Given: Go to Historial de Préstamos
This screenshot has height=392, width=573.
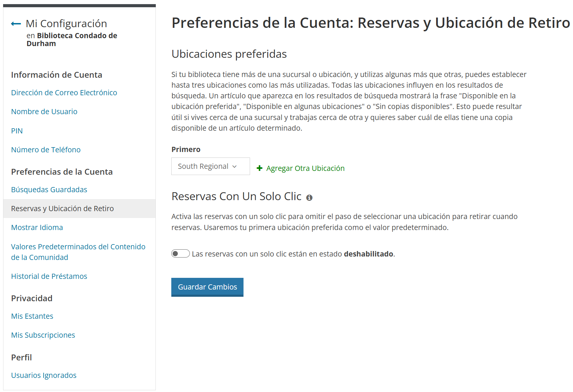Looking at the screenshot, I should point(49,276).
